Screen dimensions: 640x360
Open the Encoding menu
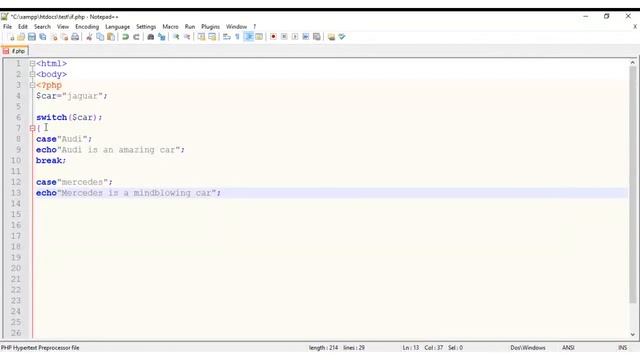click(87, 27)
